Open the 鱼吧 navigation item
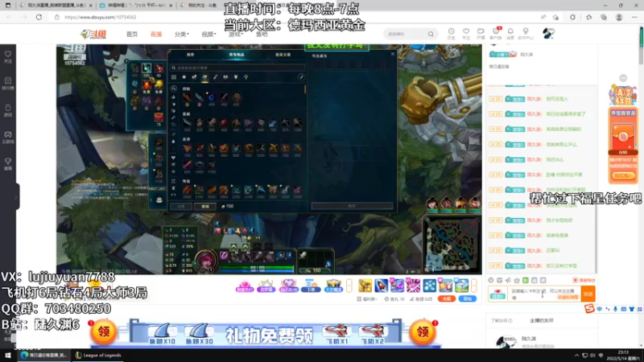The image size is (644, 362). [262, 34]
